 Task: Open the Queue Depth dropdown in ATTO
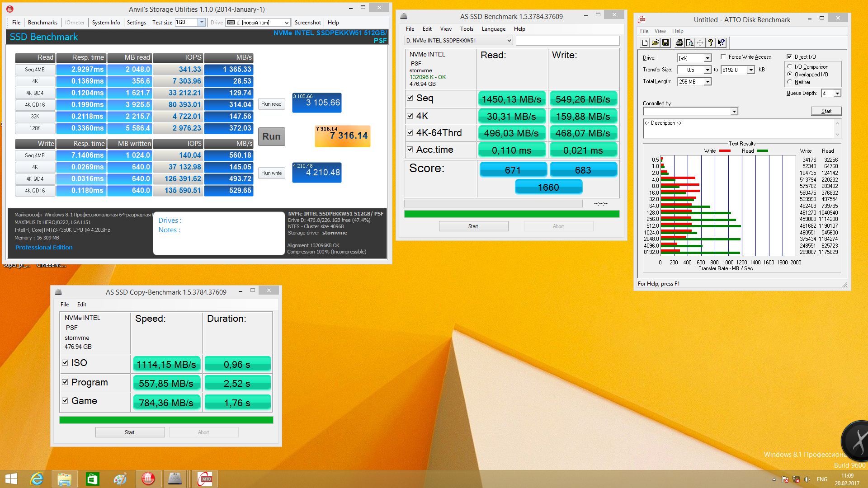tap(837, 94)
